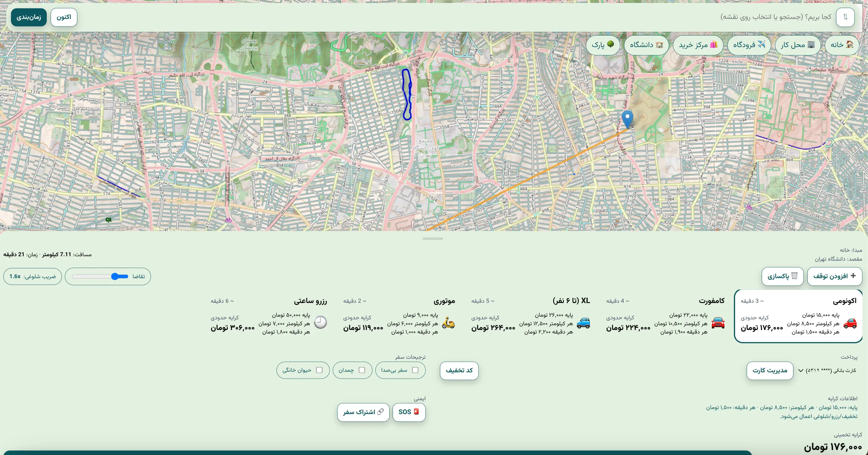Viewport: 868px width, 455px height.
Task: Open the bank card payment dropdown
Action: (x=827, y=370)
